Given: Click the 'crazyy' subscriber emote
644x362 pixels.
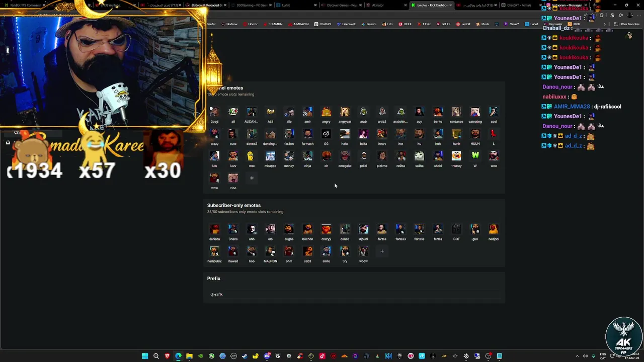Looking at the screenshot, I should (326, 229).
